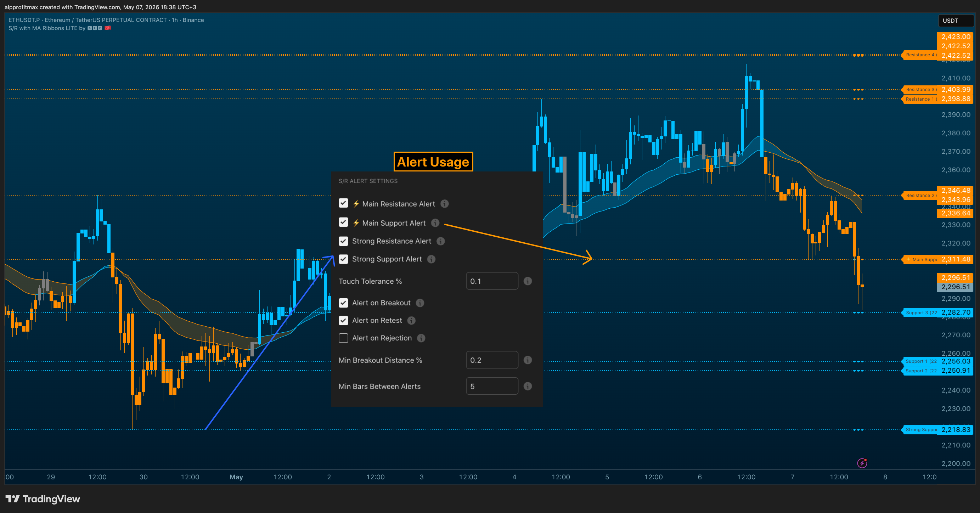Click info icon beside Main Resistance Alert
980x513 pixels.
444,204
